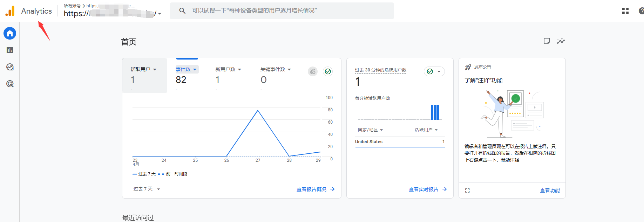Open the realtime card checkmark dropdown
The height and width of the screenshot is (222, 644).
(434, 71)
